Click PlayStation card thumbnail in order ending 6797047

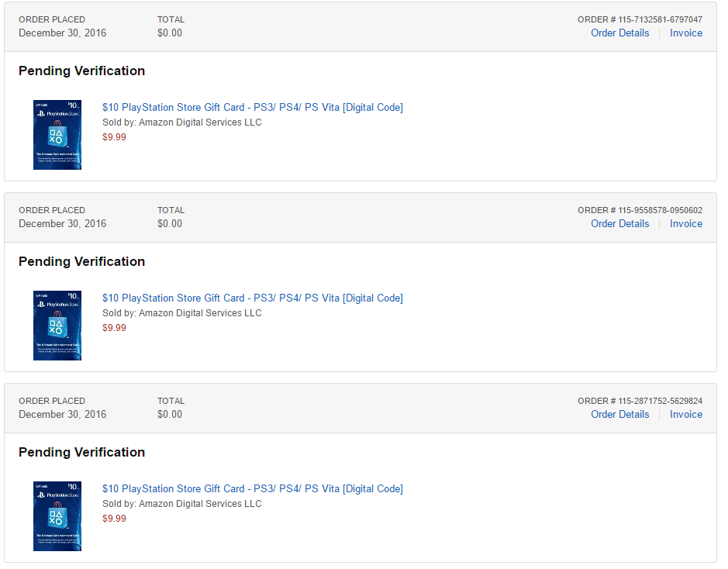[57, 135]
